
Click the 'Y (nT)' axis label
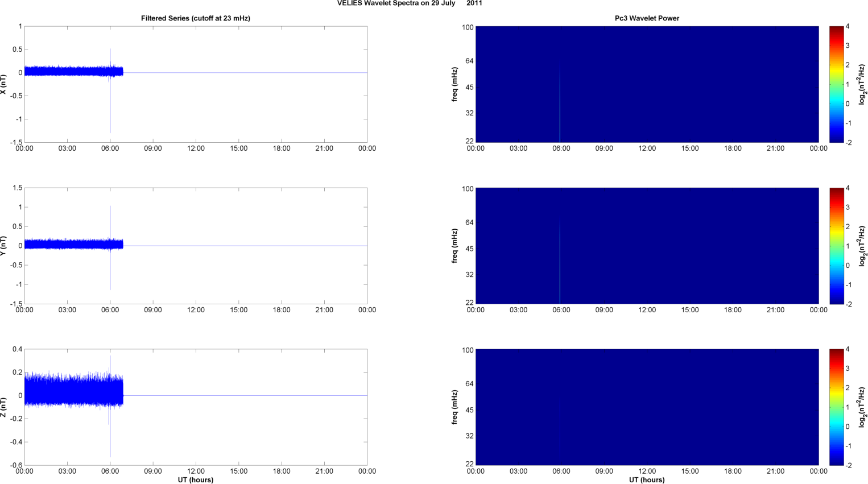point(4,246)
